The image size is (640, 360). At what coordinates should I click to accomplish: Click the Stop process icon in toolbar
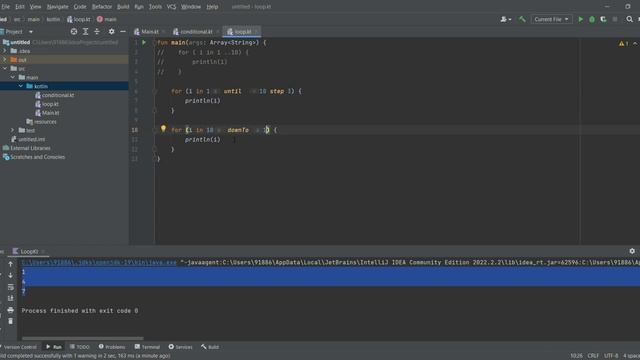[x=615, y=19]
